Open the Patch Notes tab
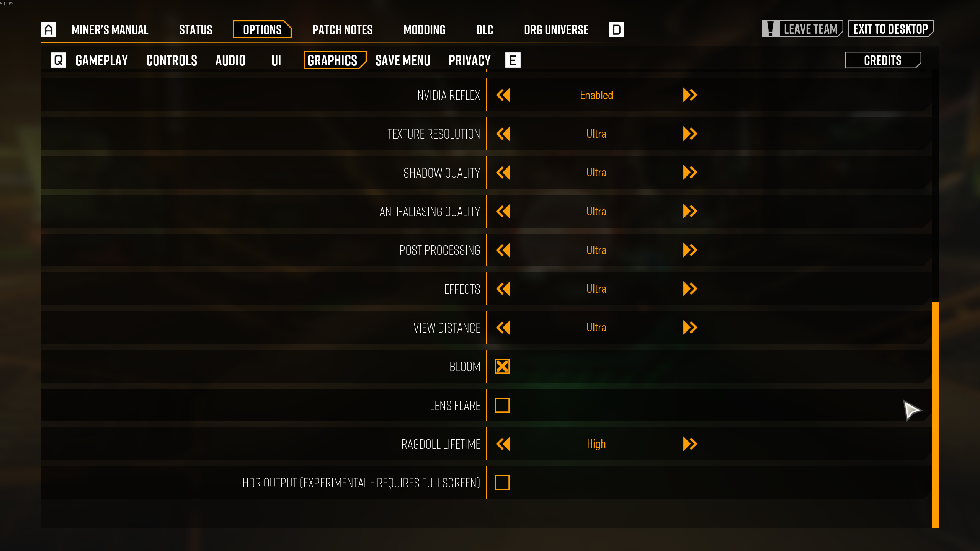Screen dimensions: 980x551 point(342,30)
